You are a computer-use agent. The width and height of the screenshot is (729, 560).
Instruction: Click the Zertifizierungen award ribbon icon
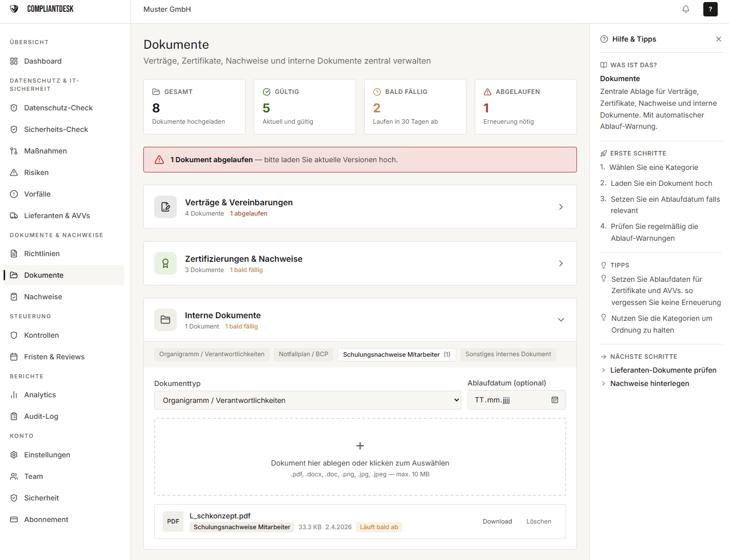coord(165,263)
